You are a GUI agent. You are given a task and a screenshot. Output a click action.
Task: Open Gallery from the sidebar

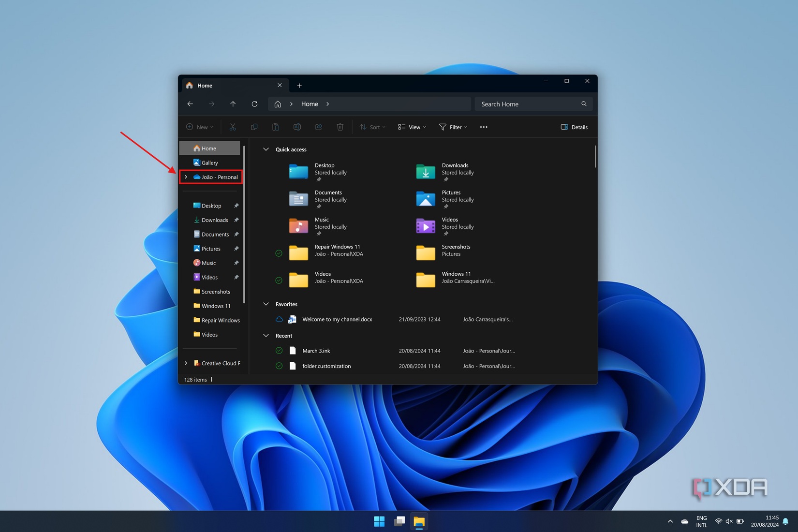209,163
